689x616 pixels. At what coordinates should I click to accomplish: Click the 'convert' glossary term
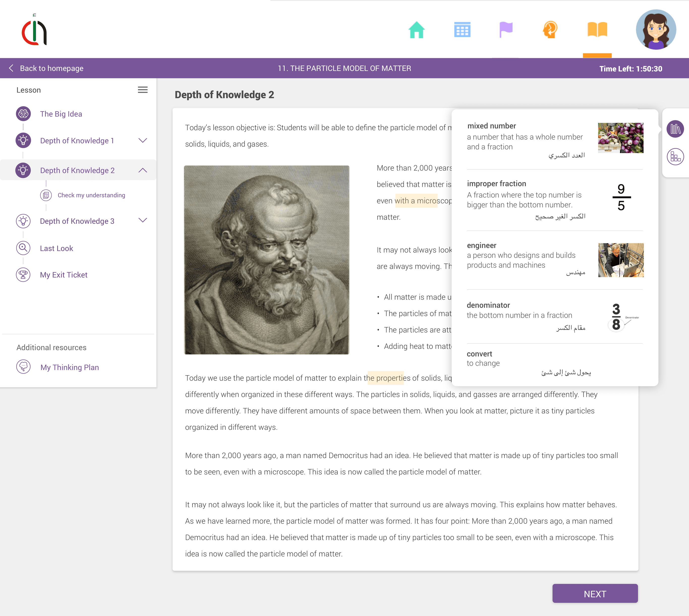(479, 354)
